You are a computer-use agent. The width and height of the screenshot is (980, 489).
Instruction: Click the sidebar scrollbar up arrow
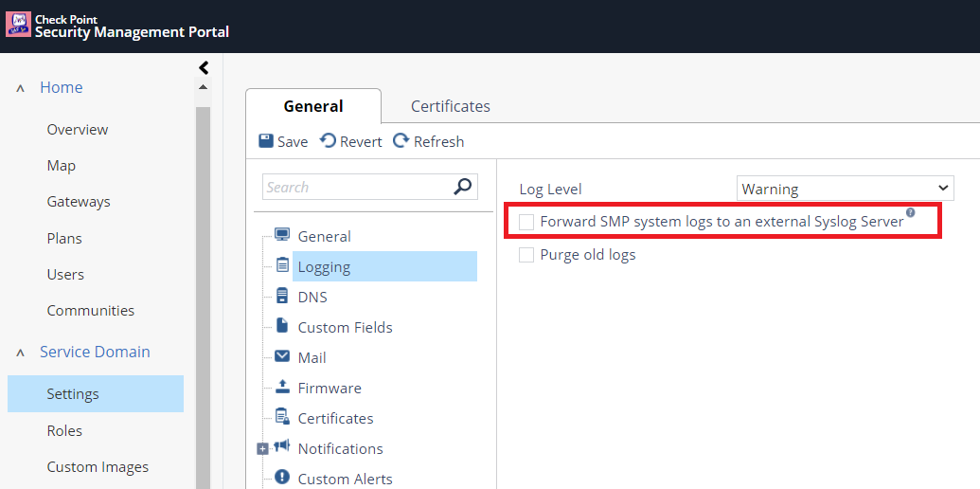click(x=203, y=87)
